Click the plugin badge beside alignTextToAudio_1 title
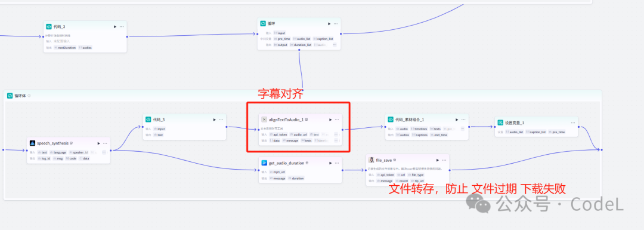 (306, 119)
